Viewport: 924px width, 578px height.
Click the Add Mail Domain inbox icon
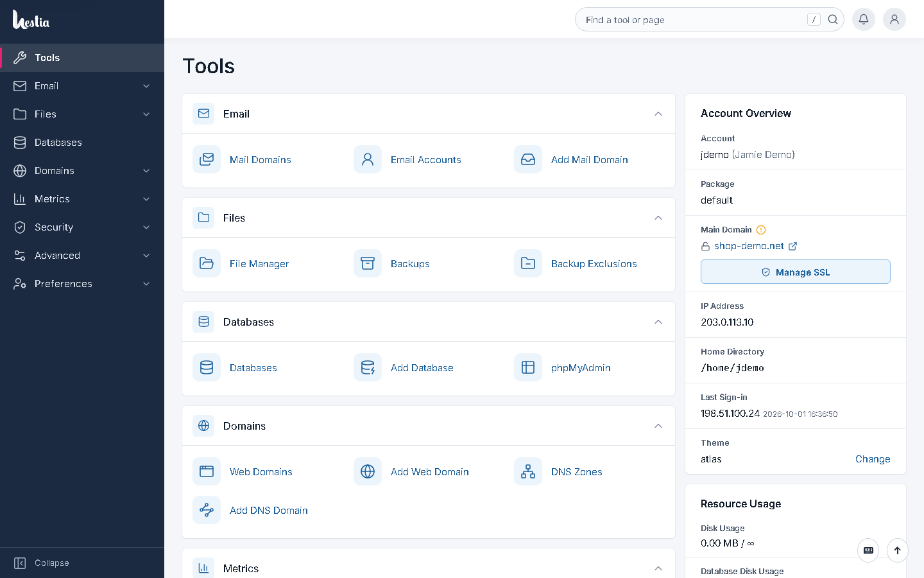click(x=528, y=159)
